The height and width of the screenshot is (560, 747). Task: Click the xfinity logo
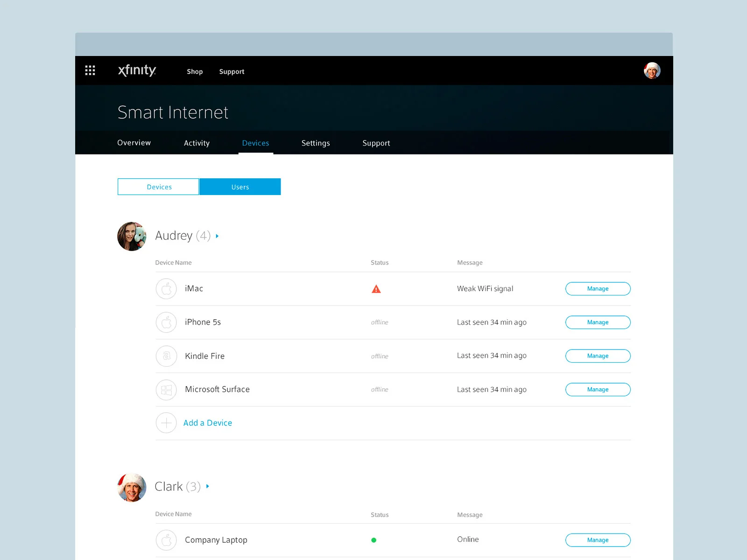click(137, 70)
